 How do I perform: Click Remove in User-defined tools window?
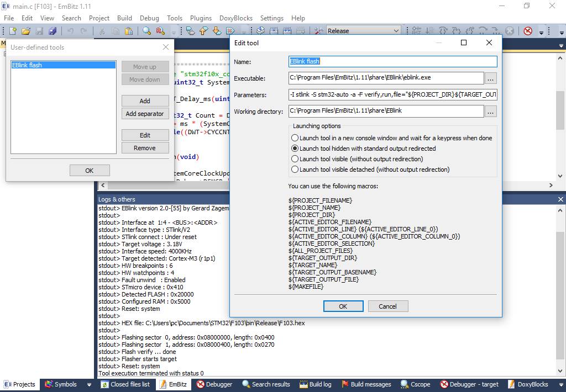[x=145, y=148]
